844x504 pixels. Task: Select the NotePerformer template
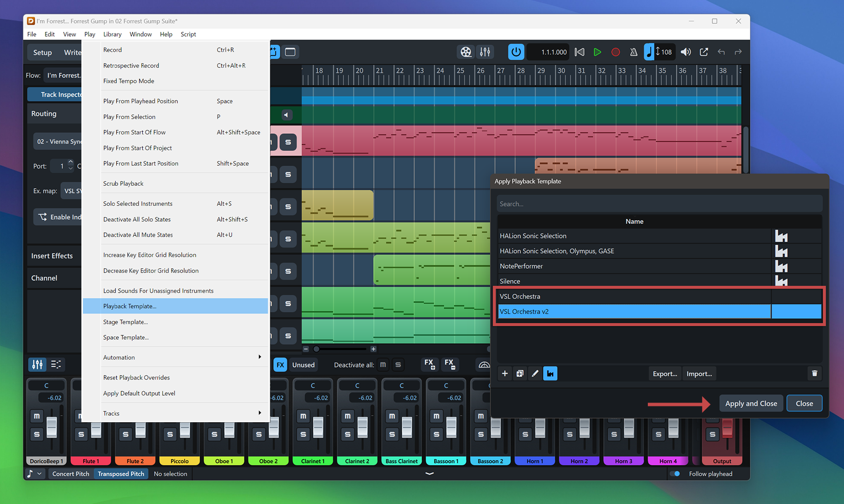tap(659, 266)
